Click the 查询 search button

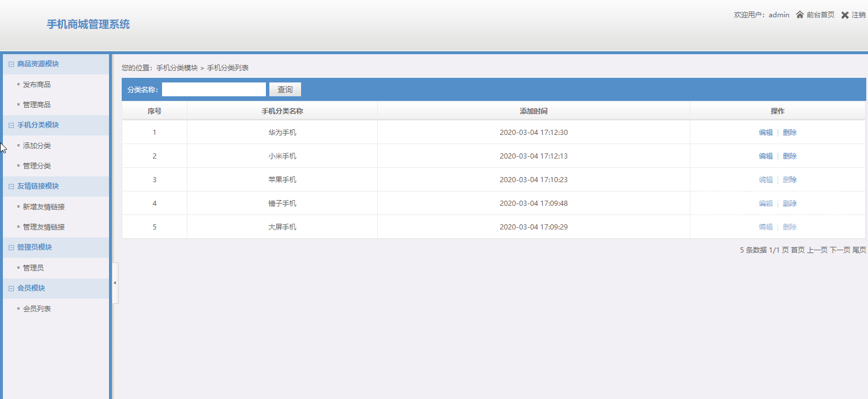[x=285, y=89]
